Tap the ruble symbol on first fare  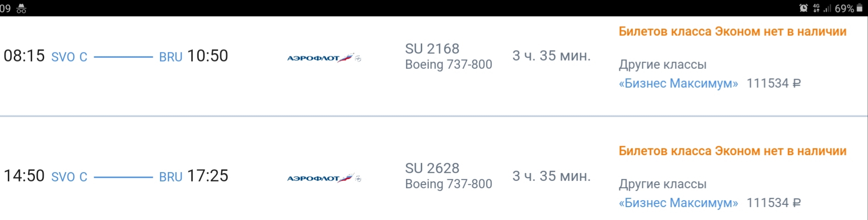(797, 84)
